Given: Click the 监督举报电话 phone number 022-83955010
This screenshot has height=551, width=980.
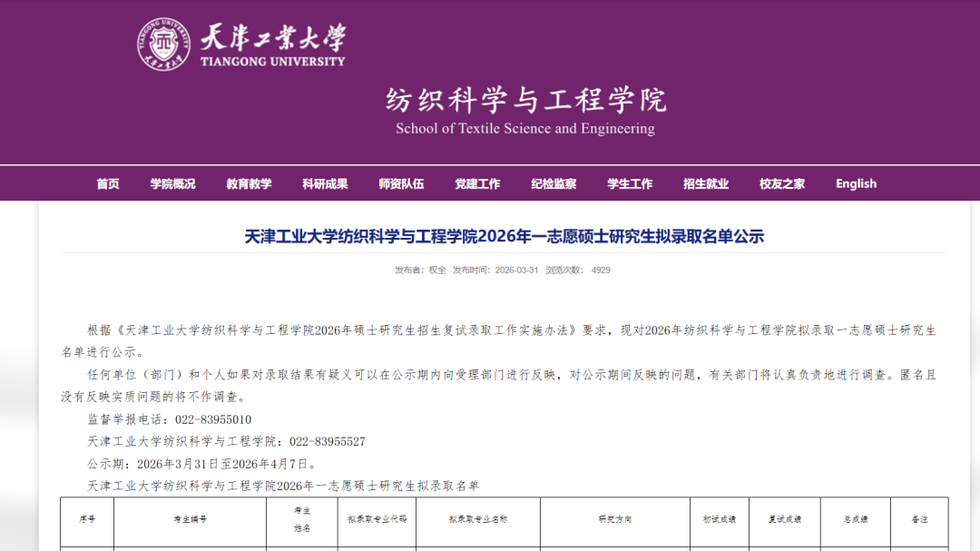Looking at the screenshot, I should (220, 419).
